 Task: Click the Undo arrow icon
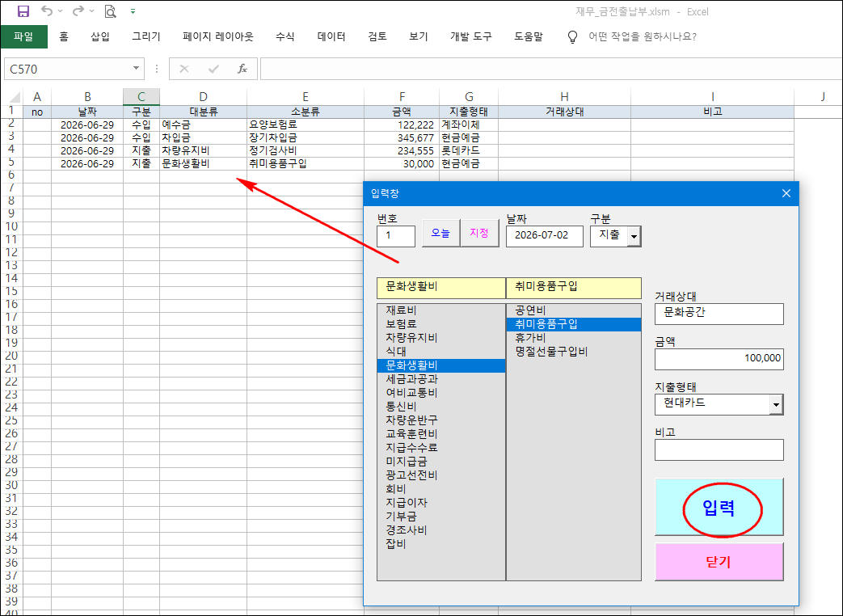click(48, 11)
